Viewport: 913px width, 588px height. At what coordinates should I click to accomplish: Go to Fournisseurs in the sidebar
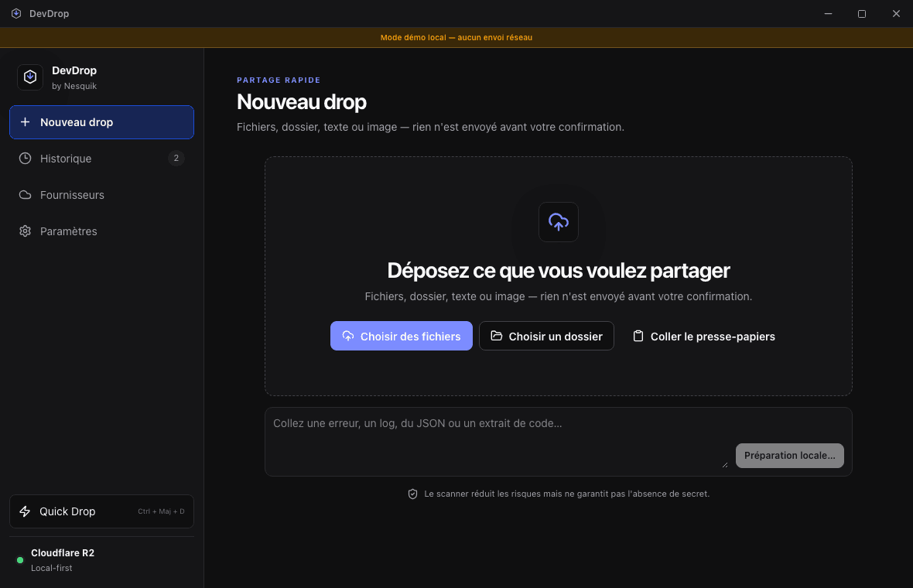click(x=101, y=195)
